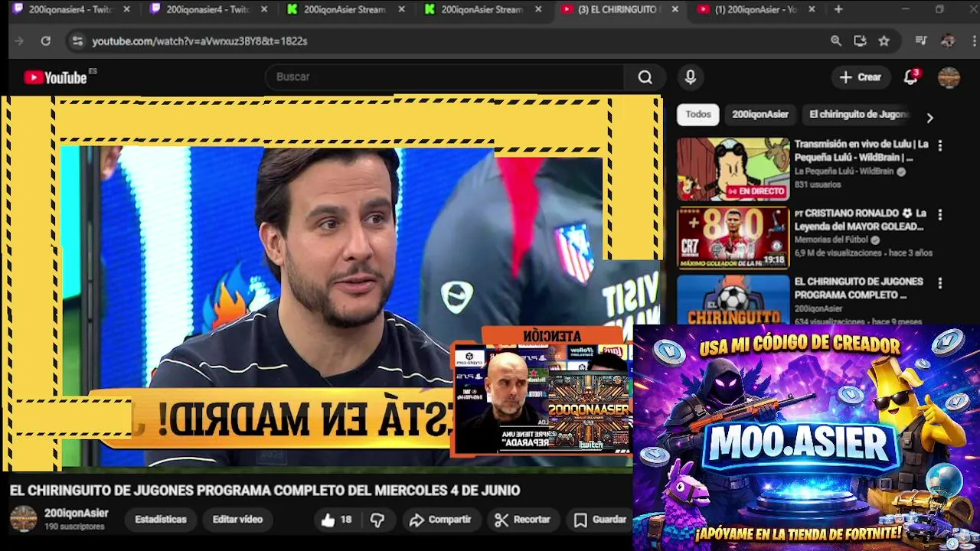Select the Todos filter chip

pyautogui.click(x=698, y=115)
